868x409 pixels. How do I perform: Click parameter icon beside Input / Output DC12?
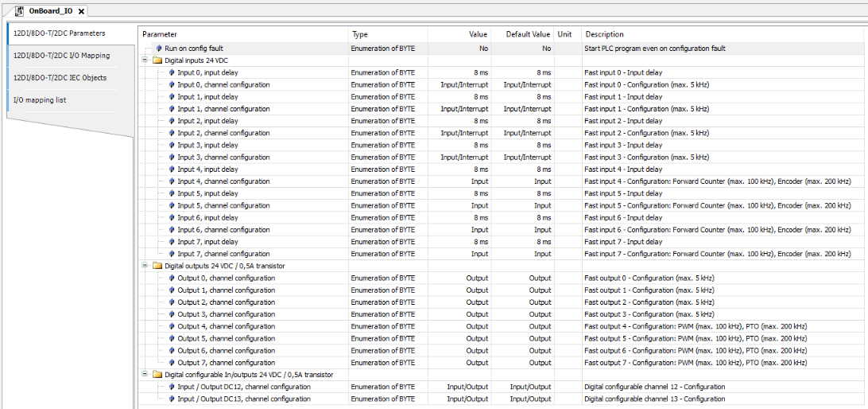pos(172,387)
